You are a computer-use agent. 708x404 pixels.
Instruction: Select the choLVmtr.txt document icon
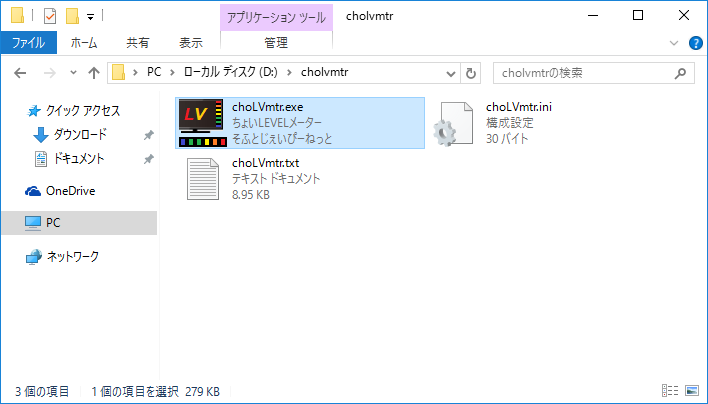(x=203, y=179)
